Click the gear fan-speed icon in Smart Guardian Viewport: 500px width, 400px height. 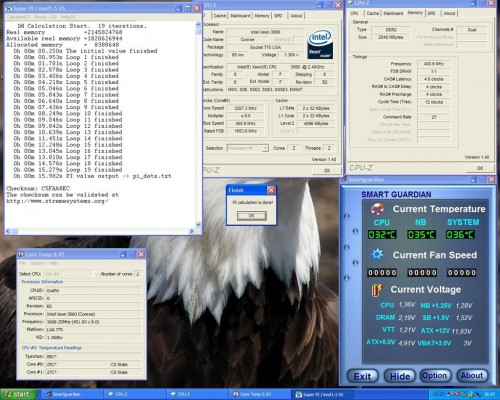pyautogui.click(x=377, y=254)
